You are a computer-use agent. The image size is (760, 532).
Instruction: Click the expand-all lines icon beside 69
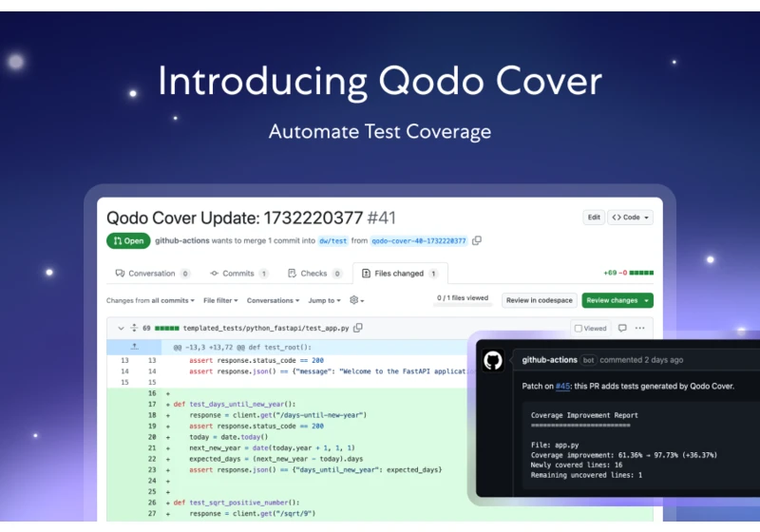click(134, 328)
